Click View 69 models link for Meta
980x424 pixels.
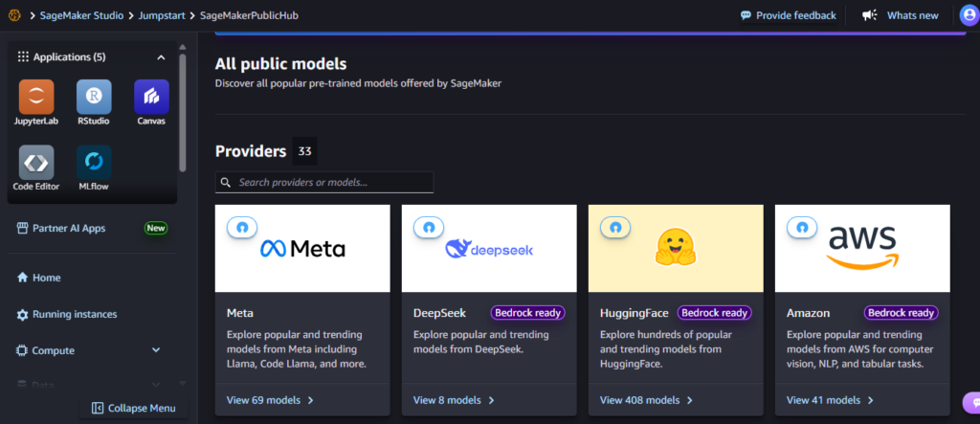pyautogui.click(x=269, y=400)
